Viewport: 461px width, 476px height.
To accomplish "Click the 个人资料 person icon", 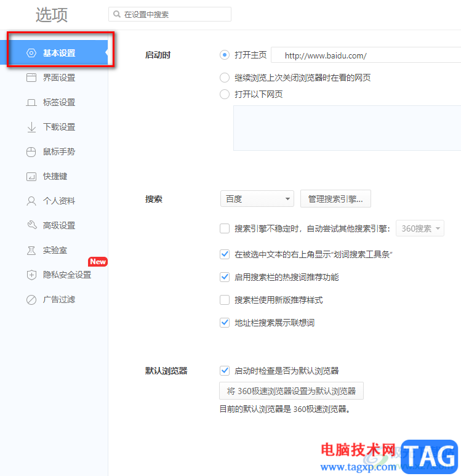I will point(31,201).
